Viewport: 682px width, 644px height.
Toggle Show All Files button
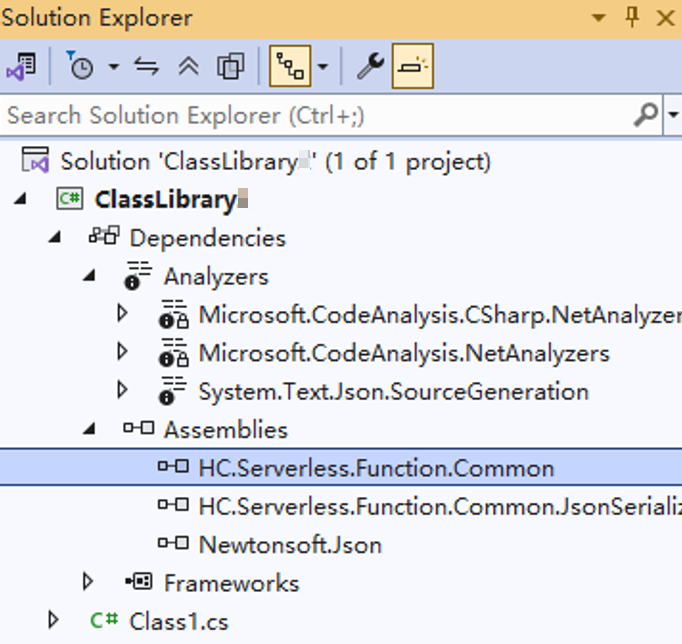coord(231,67)
